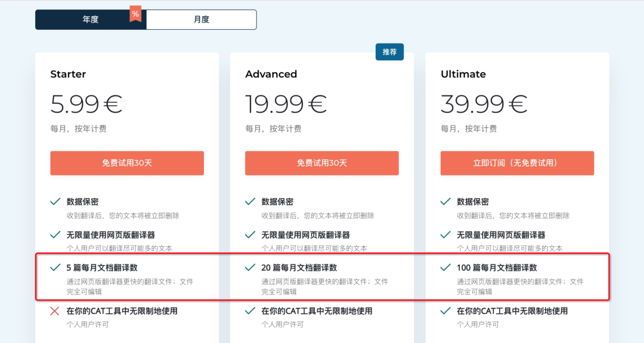Click the % discount badge on 年度
This screenshot has width=644, height=343.
[135, 14]
